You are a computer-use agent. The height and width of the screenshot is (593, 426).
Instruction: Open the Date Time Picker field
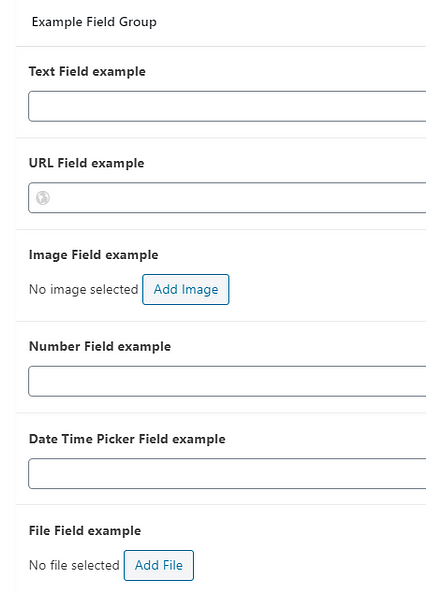tap(227, 473)
